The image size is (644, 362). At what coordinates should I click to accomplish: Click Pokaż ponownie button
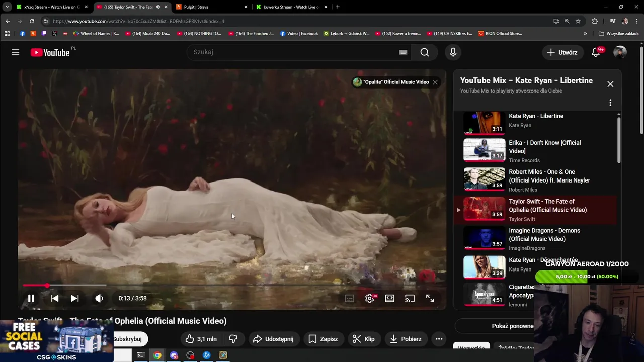(x=513, y=326)
